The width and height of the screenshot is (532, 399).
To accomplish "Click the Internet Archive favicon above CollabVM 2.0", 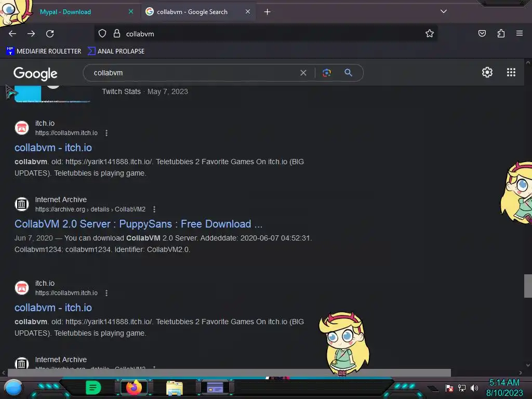I will click(22, 204).
